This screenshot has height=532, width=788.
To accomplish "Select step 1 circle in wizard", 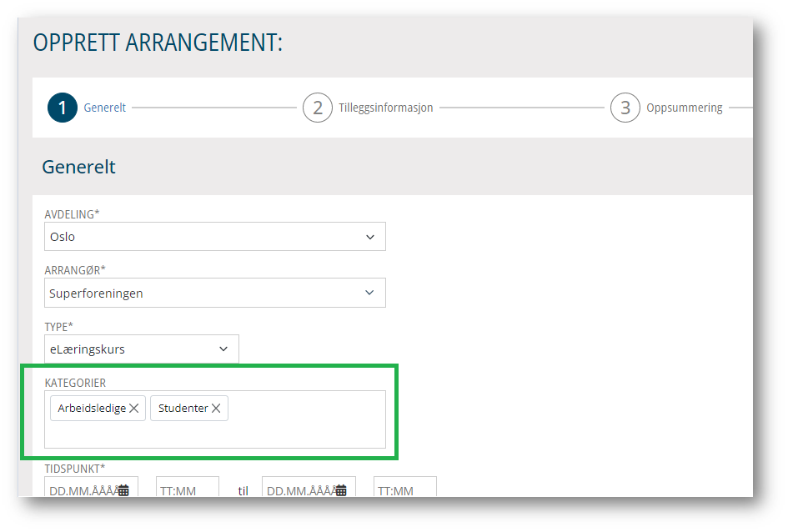I will point(63,108).
